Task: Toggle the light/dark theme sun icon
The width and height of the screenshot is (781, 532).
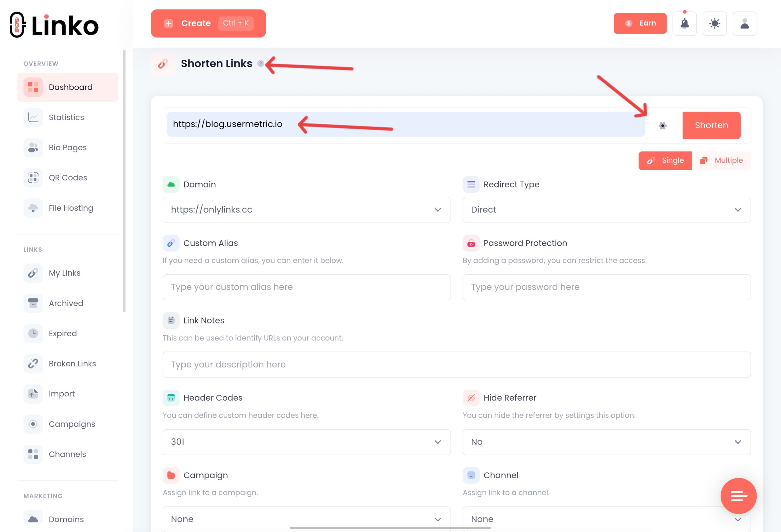Action: [x=714, y=23]
